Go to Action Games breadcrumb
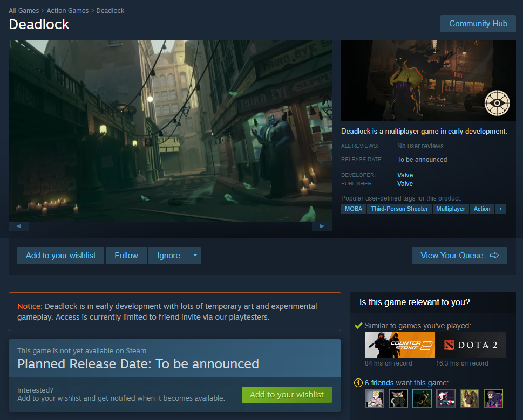 tap(67, 11)
